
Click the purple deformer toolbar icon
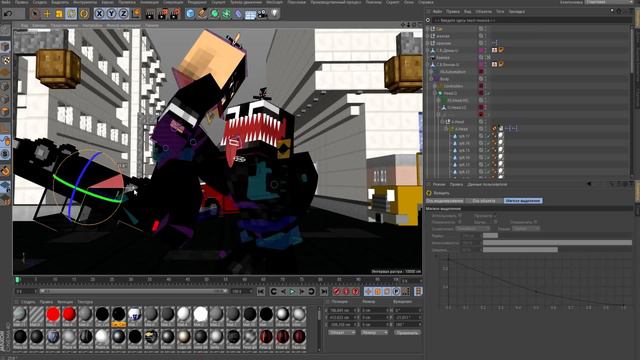238,14
